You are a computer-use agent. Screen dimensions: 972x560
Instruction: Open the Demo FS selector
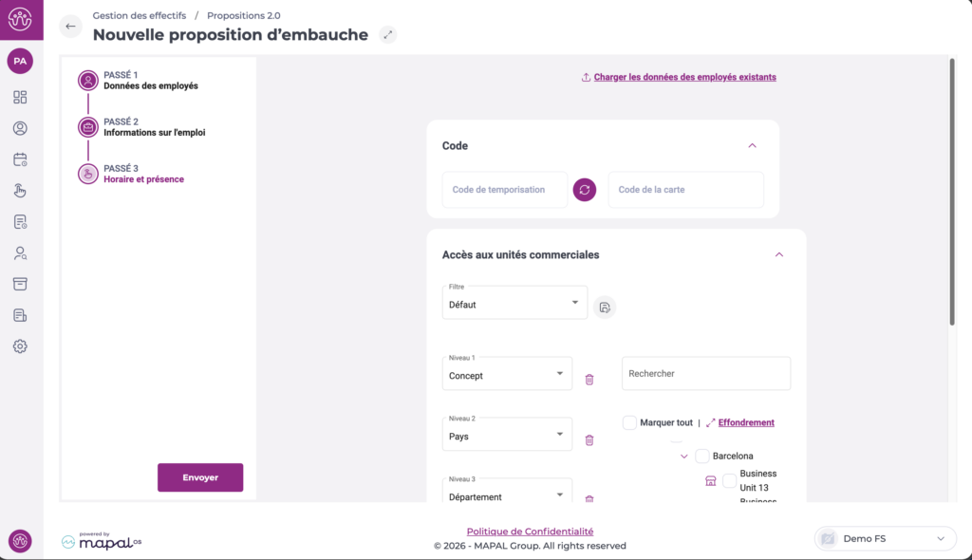pos(884,539)
